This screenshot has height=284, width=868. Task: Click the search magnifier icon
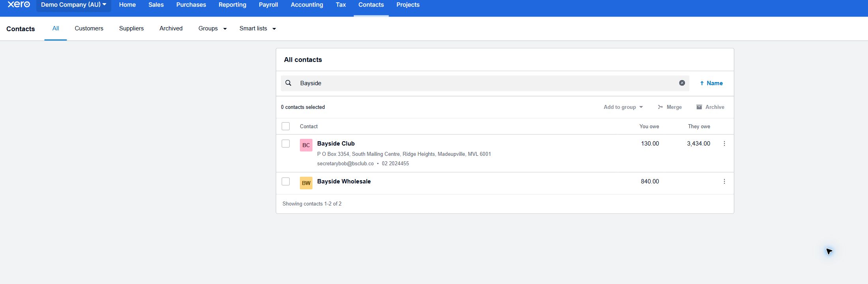coord(288,83)
